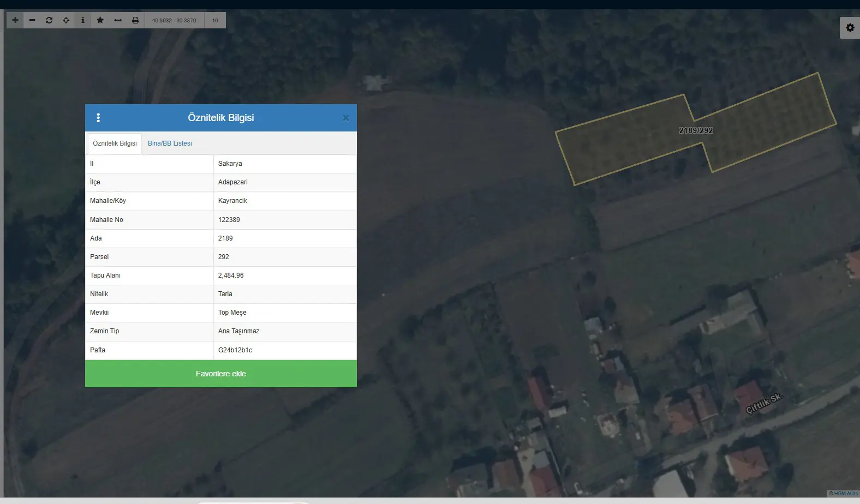Click the Tapu Alanı row label
The image size is (860, 504).
[x=105, y=275]
